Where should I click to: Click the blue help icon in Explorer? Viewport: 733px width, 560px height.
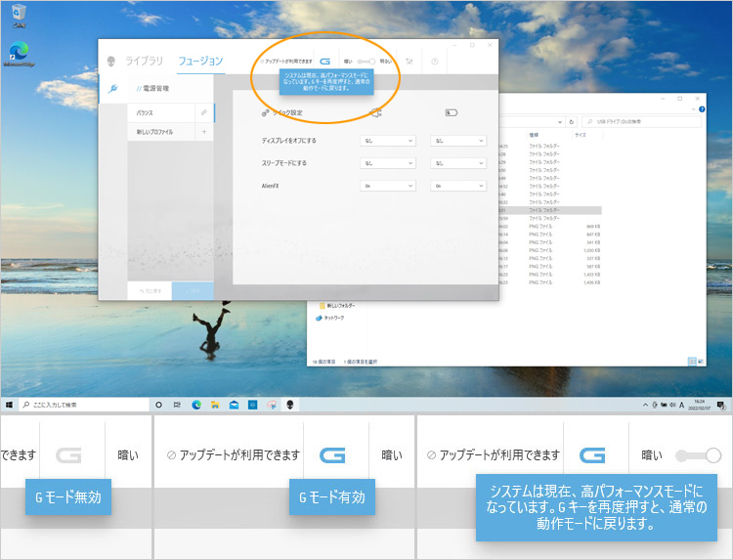pos(702,109)
